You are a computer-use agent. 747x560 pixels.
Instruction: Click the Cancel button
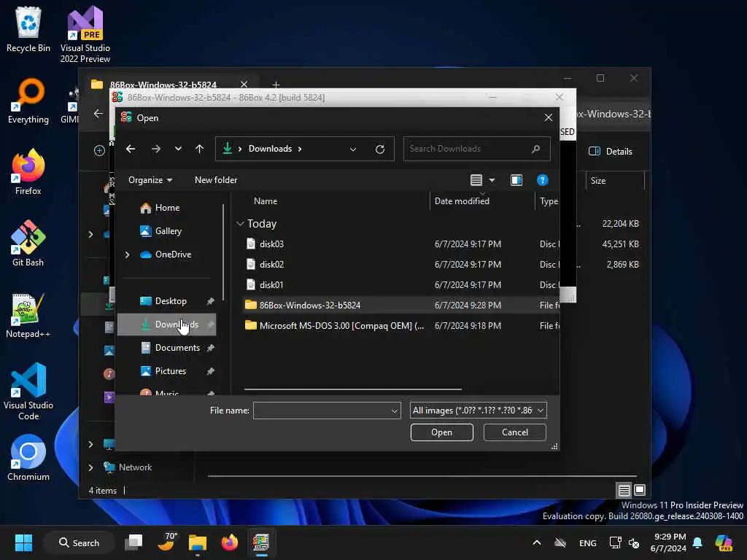514,432
